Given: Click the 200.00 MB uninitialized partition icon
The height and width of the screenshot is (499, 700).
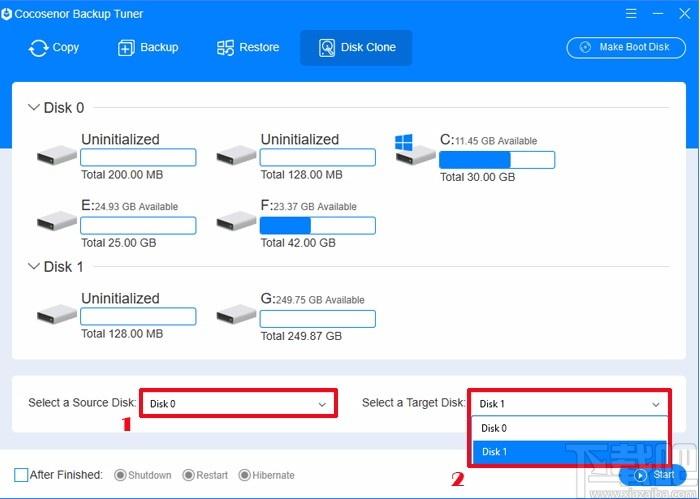Looking at the screenshot, I should pos(57,155).
